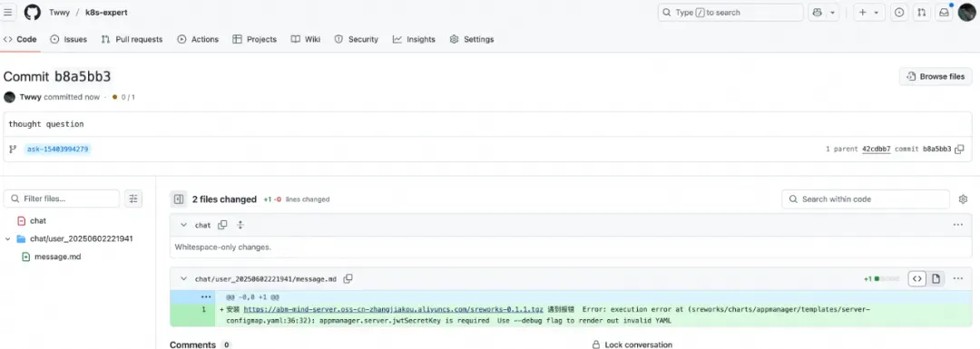
Task: Collapse the chat/user_20250602221941 folder
Action: click(7, 239)
